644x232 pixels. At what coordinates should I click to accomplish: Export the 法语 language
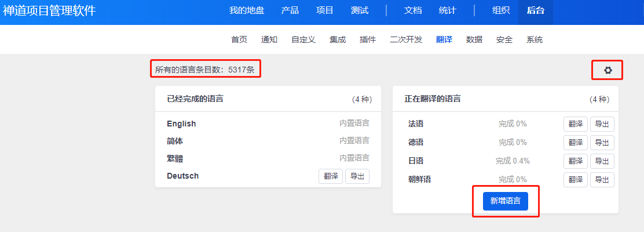point(602,124)
